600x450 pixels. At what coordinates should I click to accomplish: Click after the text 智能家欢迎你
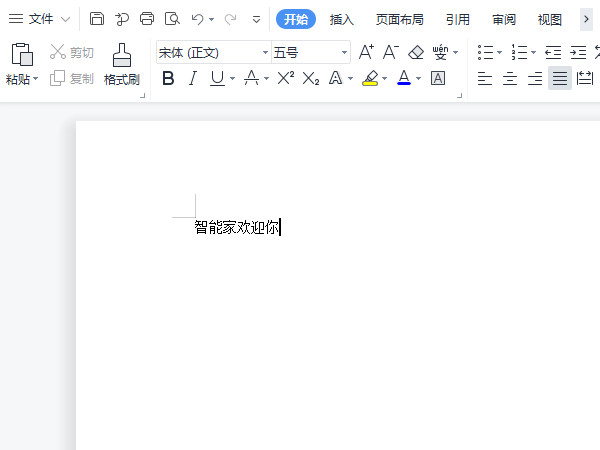click(282, 228)
